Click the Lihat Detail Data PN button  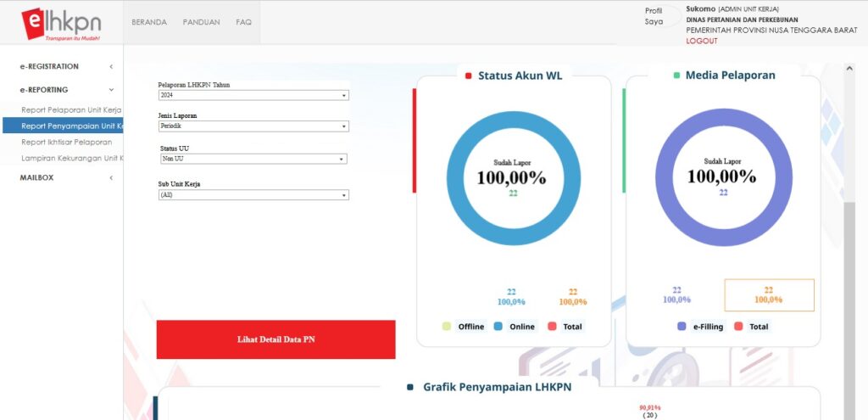(275, 339)
